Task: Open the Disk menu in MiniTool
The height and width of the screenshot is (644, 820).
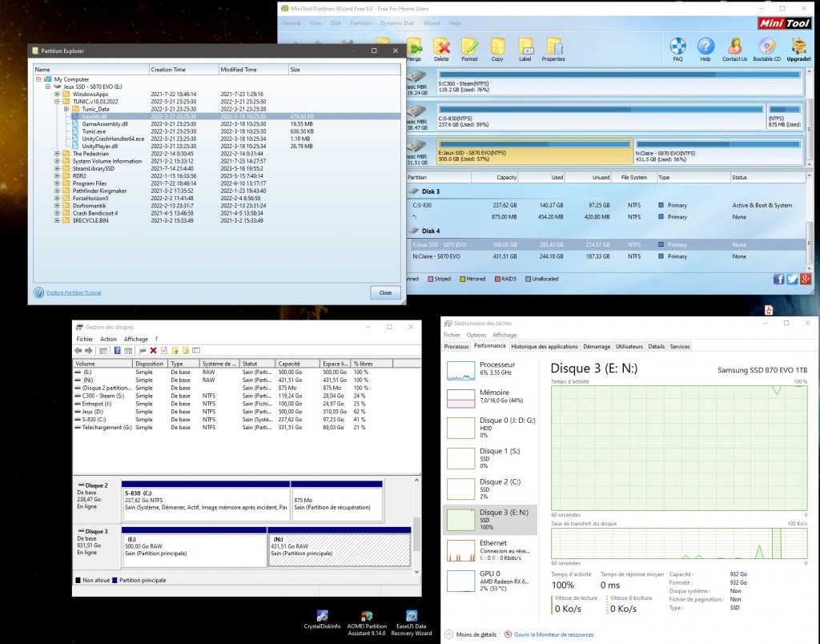Action: coord(336,23)
